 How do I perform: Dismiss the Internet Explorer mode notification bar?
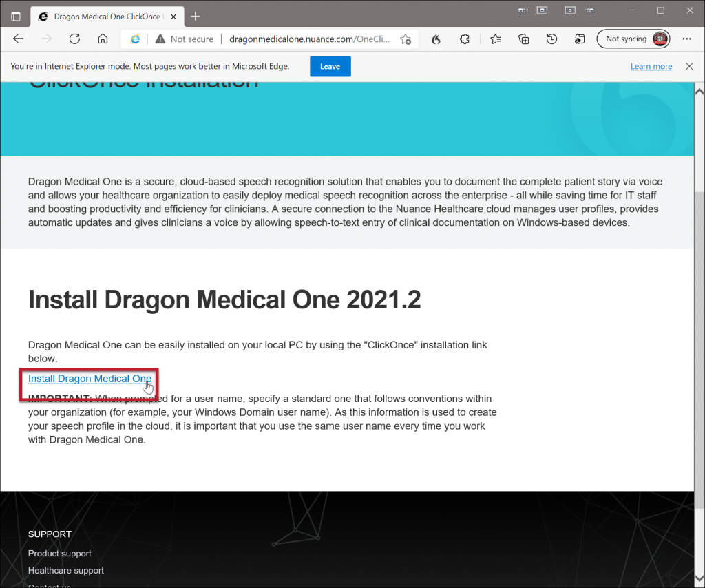pyautogui.click(x=689, y=67)
